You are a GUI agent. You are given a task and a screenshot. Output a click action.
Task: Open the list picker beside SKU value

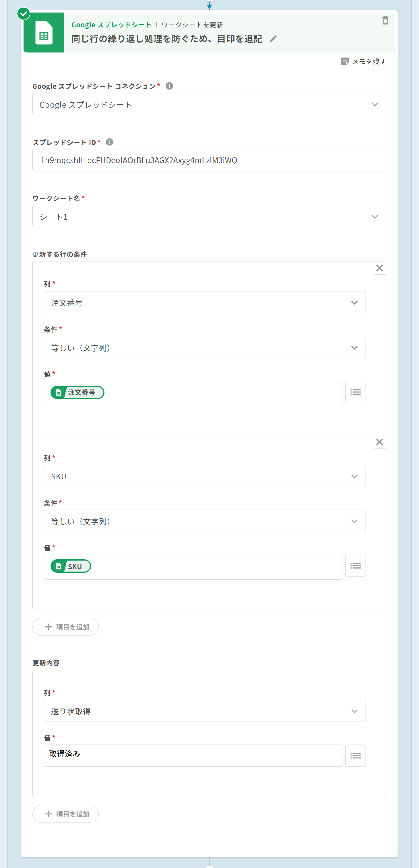pos(355,565)
